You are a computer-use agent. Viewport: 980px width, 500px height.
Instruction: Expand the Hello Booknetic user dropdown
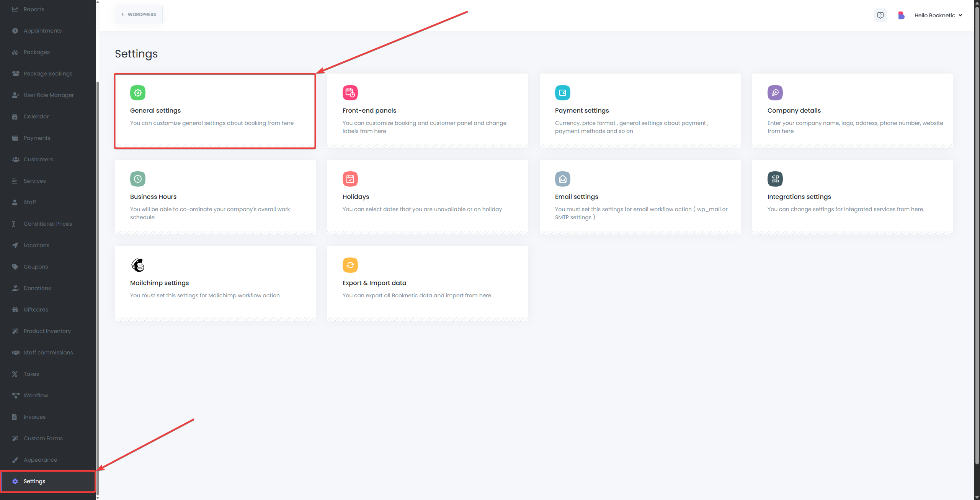938,15
